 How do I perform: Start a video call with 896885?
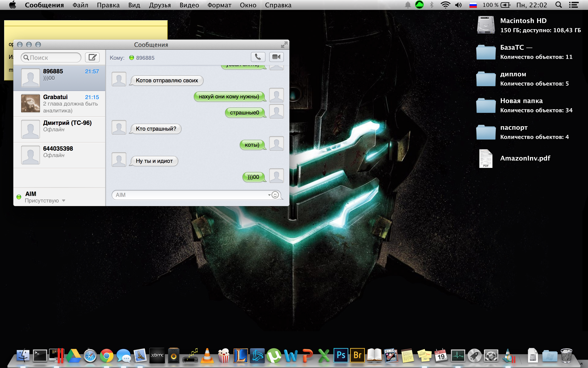point(276,57)
